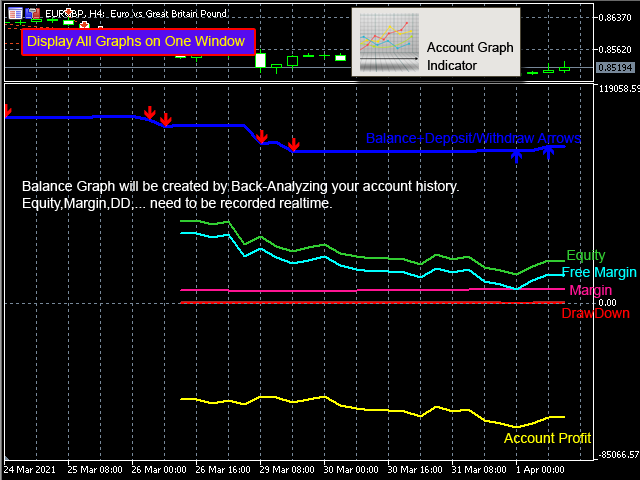640x480 pixels.
Task: Click time axis label '26 Mar 00:00'
Action: pos(159,469)
